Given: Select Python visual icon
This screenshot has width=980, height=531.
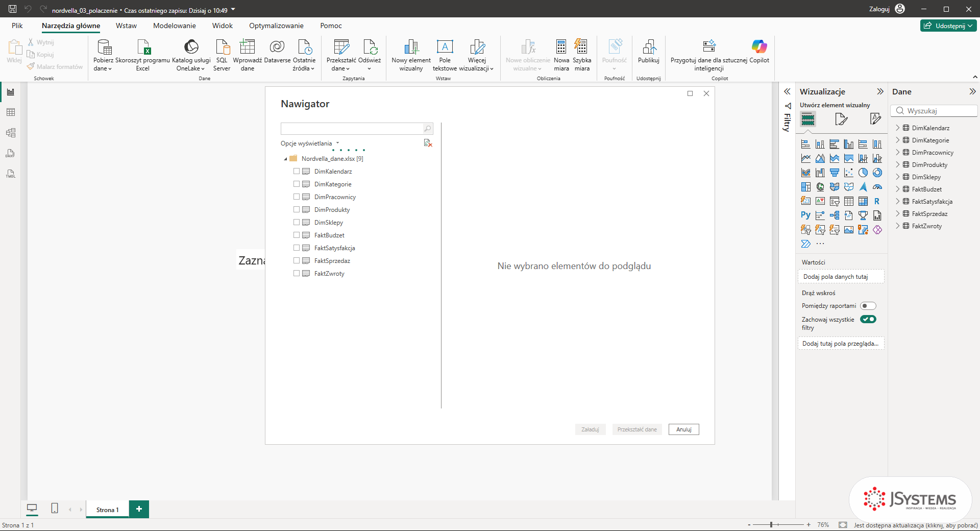Looking at the screenshot, I should tap(805, 215).
